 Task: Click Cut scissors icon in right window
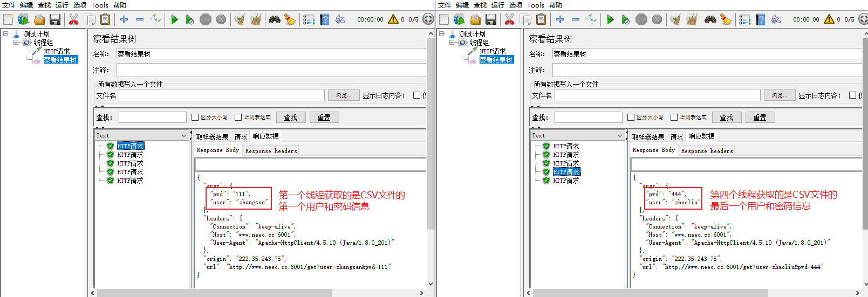coord(510,19)
